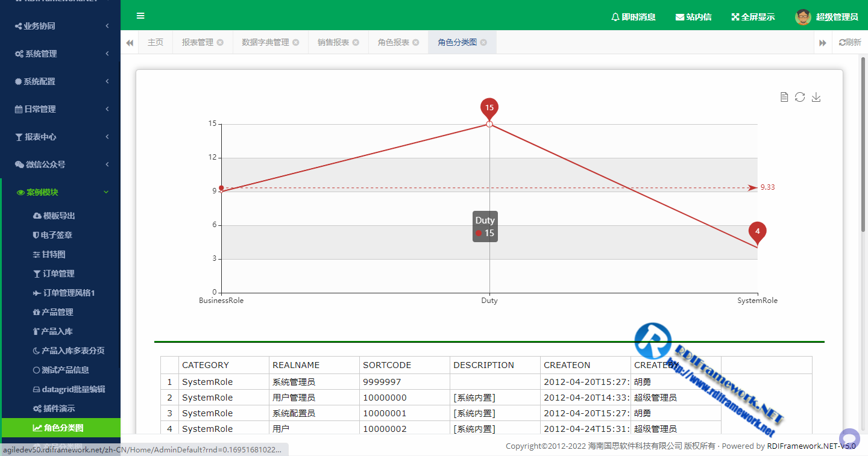Restore the chart with the refresh icon
868x456 pixels.
[x=800, y=97]
